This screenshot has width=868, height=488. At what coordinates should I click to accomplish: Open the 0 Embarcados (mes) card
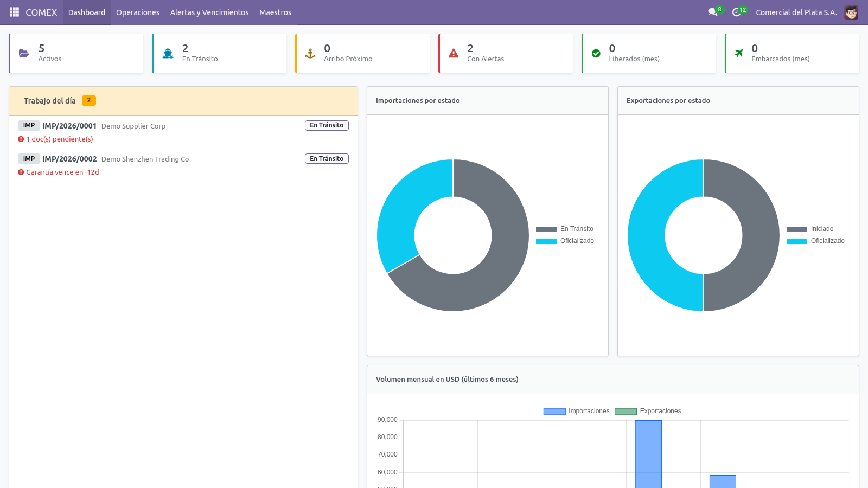pyautogui.click(x=792, y=53)
